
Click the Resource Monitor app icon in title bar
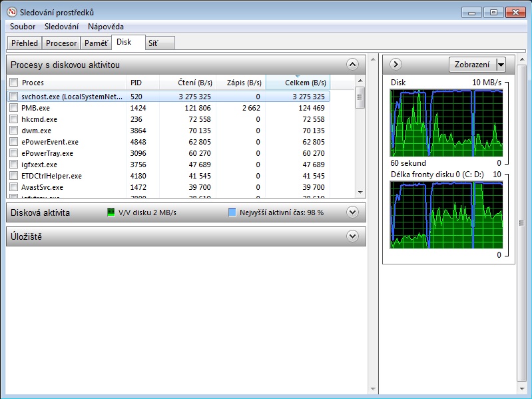(12, 12)
